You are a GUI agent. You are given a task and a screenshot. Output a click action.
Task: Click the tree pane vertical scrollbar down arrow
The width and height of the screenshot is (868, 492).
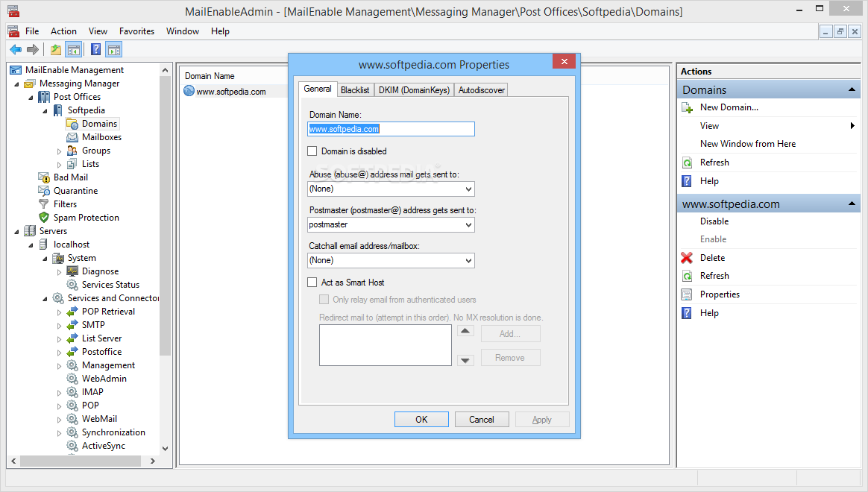165,448
